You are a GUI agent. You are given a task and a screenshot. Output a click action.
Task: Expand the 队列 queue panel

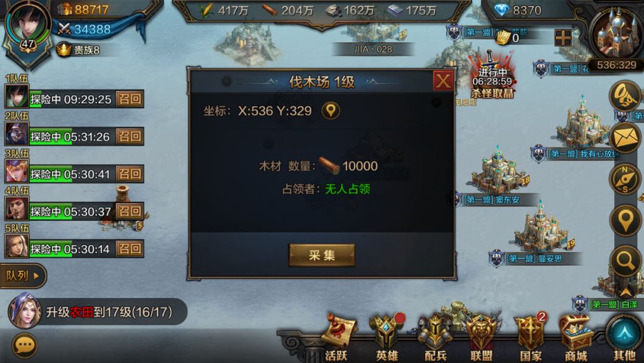23,275
